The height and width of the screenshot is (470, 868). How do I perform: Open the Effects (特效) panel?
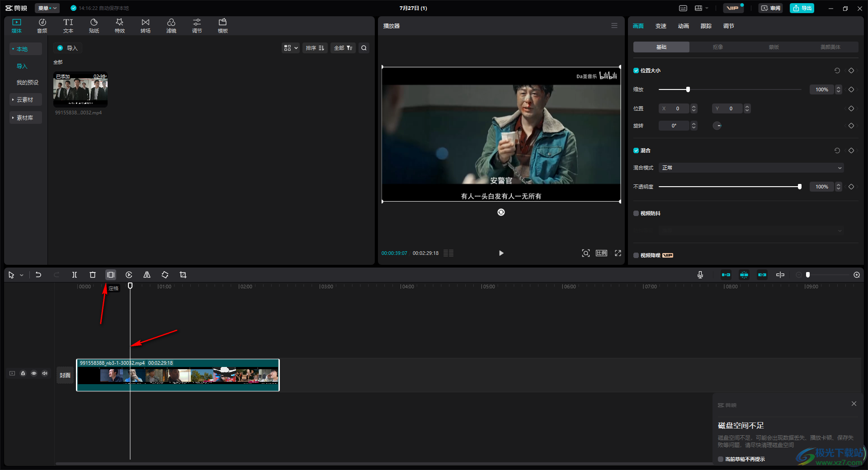120,26
